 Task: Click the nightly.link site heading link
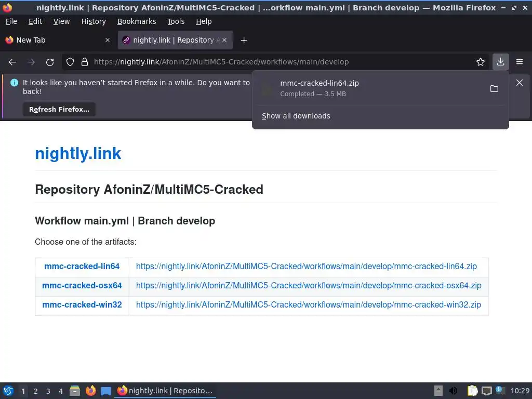(x=78, y=153)
